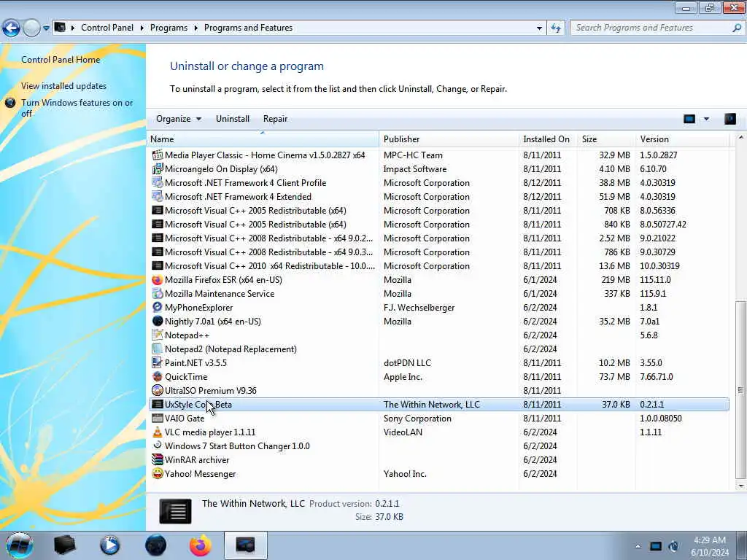Click the Mozilla Firefox ESR icon

click(158, 280)
